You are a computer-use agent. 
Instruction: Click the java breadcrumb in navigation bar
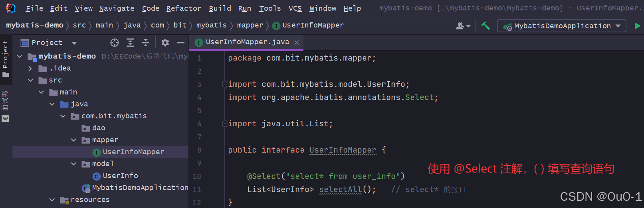tap(132, 25)
